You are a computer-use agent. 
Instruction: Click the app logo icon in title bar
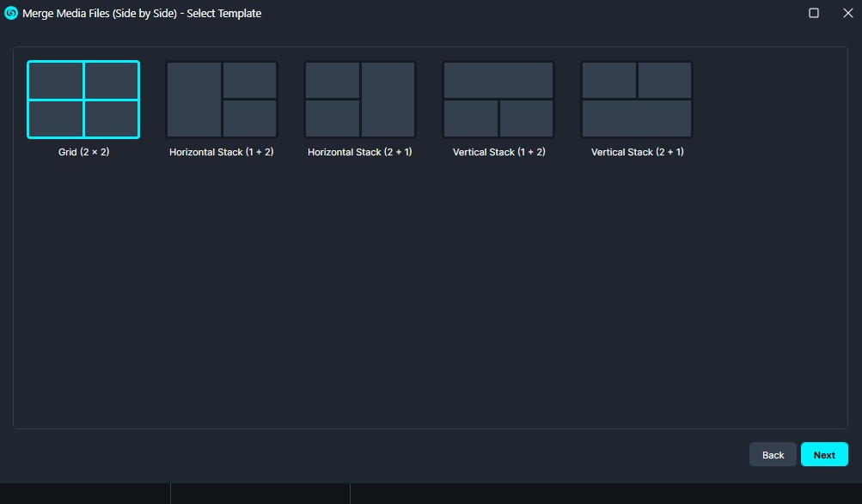tap(11, 13)
